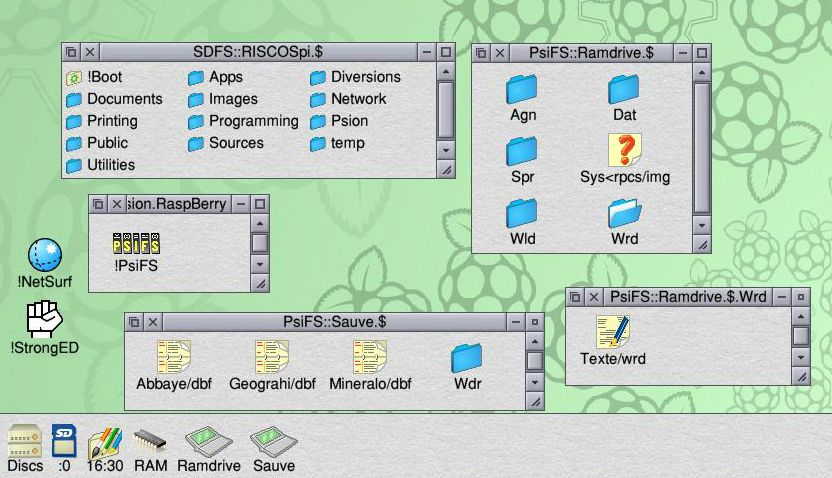Image resolution: width=832 pixels, height=478 pixels.
Task: Open the SD card :0 drive
Action: (x=64, y=449)
